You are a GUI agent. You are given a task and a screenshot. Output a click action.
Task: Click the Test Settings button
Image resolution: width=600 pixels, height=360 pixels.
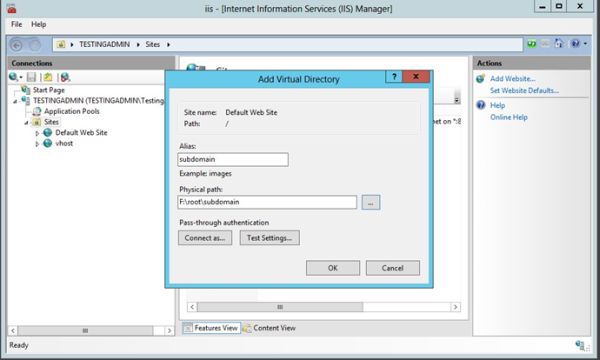point(269,238)
